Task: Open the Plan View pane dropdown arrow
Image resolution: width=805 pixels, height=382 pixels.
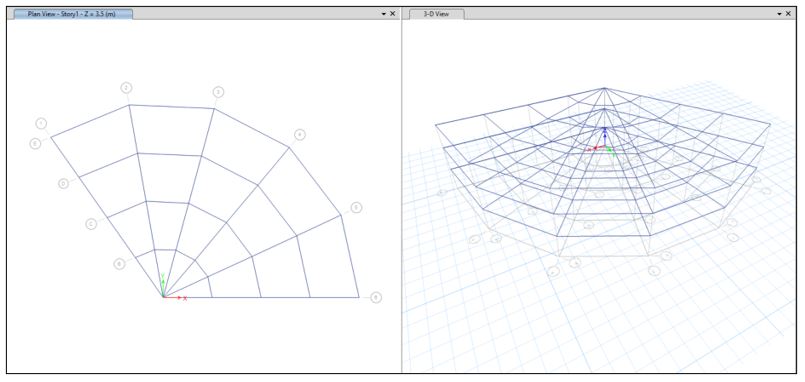Action: click(x=384, y=14)
